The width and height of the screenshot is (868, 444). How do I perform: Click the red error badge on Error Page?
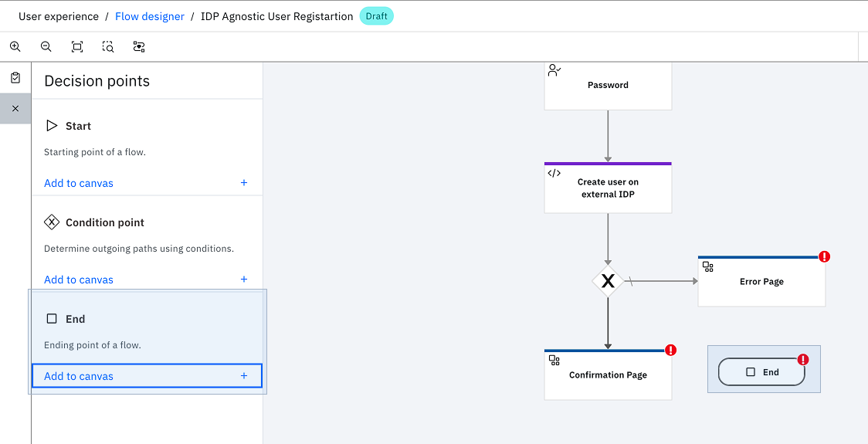click(824, 256)
